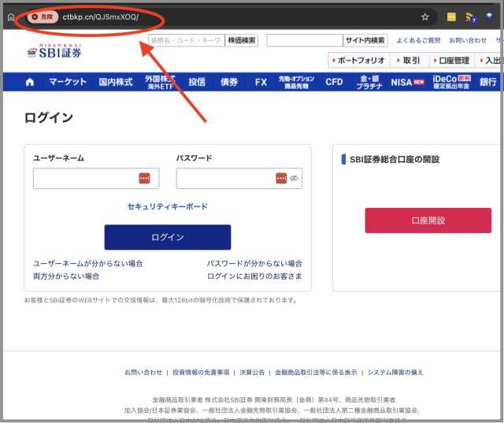This screenshot has width=504, height=423.
Task: Click the RSS feed extension icon
Action: (470, 17)
